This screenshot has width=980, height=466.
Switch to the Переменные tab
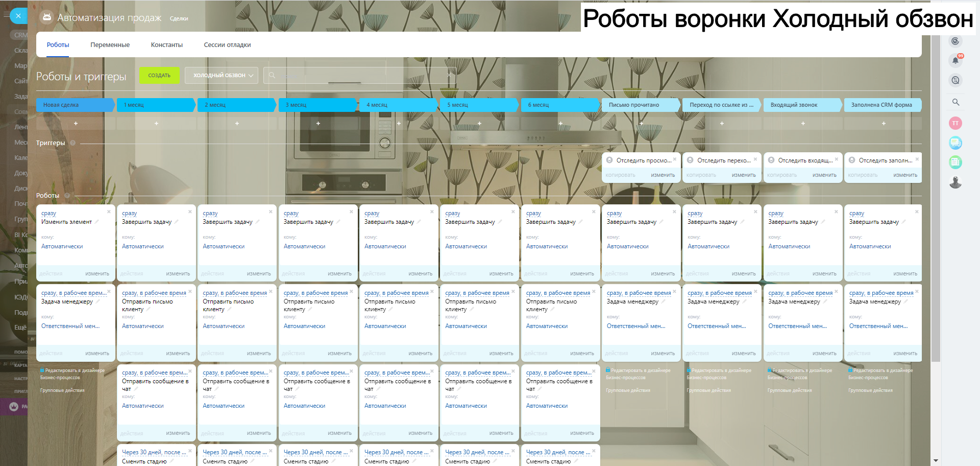110,45
